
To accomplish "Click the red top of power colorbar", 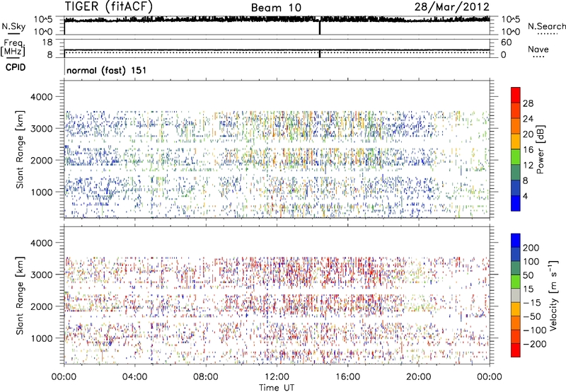I will (516, 95).
